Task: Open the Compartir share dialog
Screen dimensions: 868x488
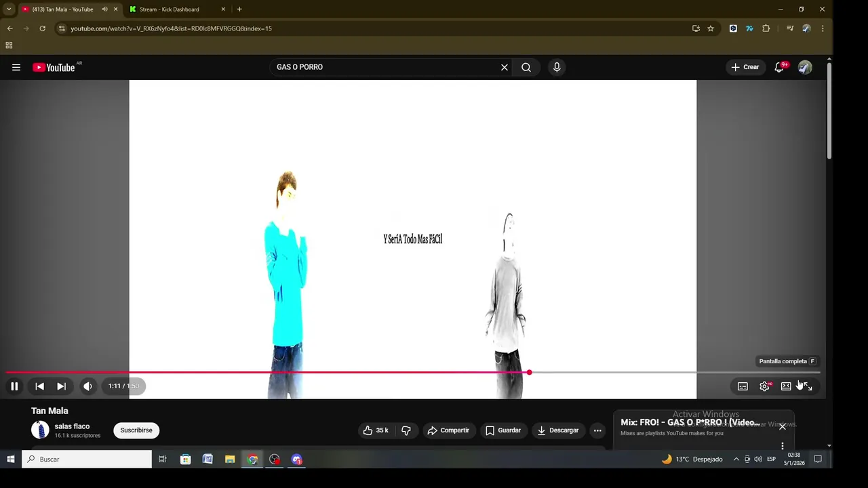Action: point(448,430)
